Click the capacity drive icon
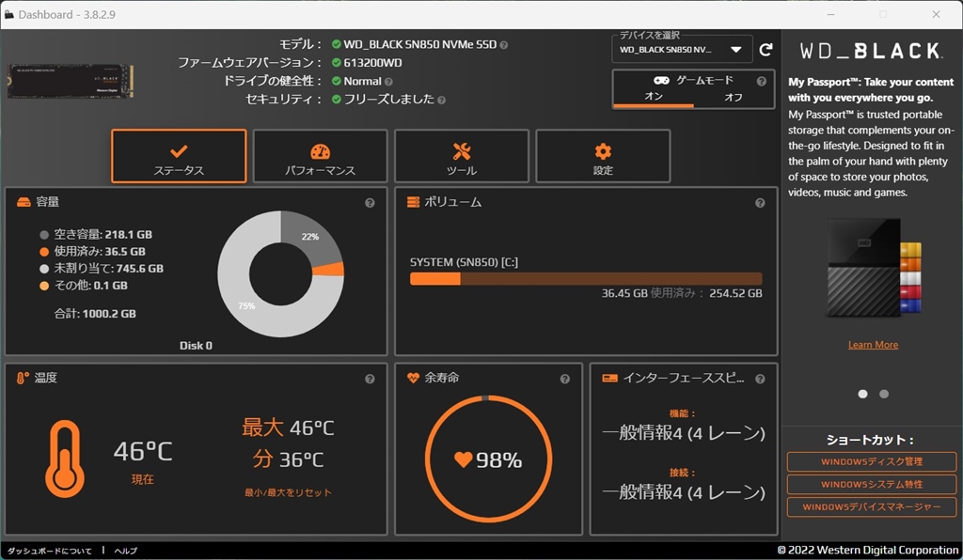Viewport: 963px width, 560px height. tap(24, 202)
